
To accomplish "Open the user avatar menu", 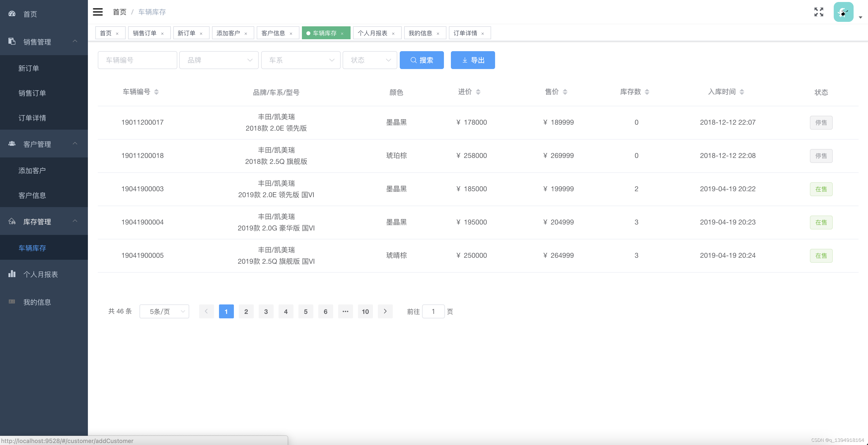I will click(x=843, y=12).
